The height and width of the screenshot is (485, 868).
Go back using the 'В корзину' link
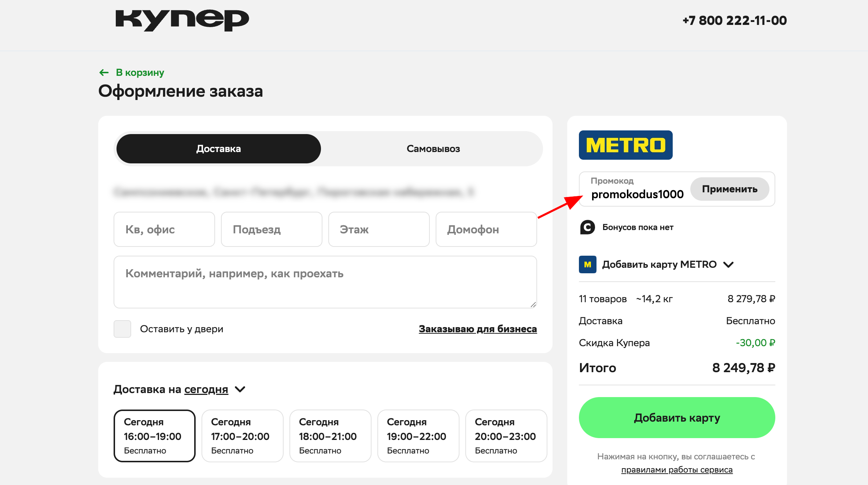140,72
